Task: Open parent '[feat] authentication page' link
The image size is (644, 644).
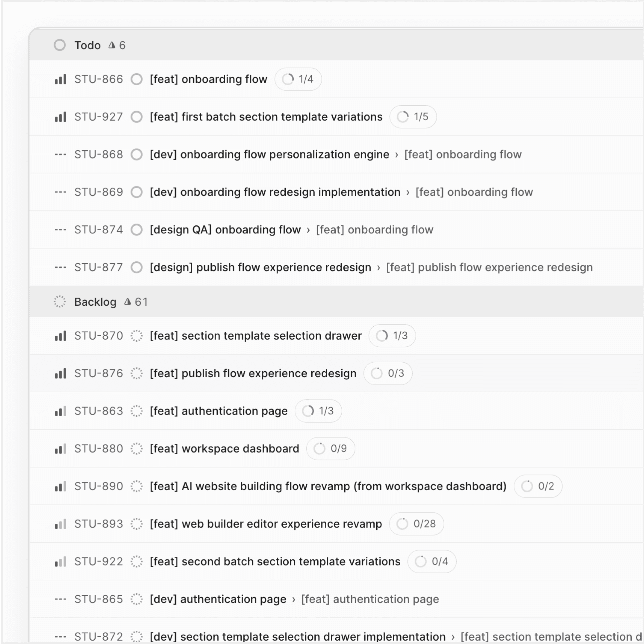Action: (370, 599)
